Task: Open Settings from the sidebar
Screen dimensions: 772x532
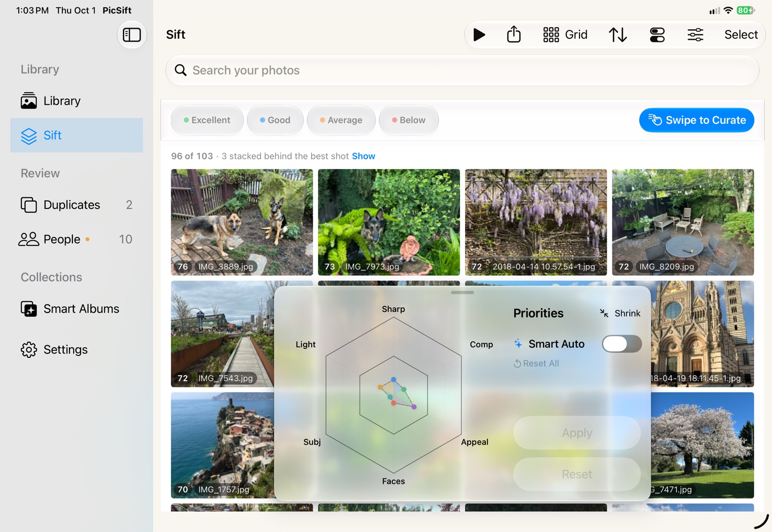Action: click(x=77, y=350)
